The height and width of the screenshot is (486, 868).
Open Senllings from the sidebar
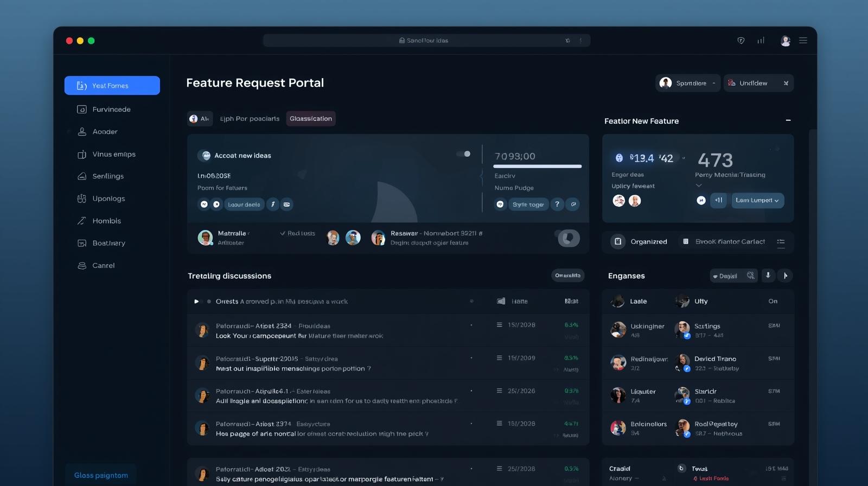108,176
